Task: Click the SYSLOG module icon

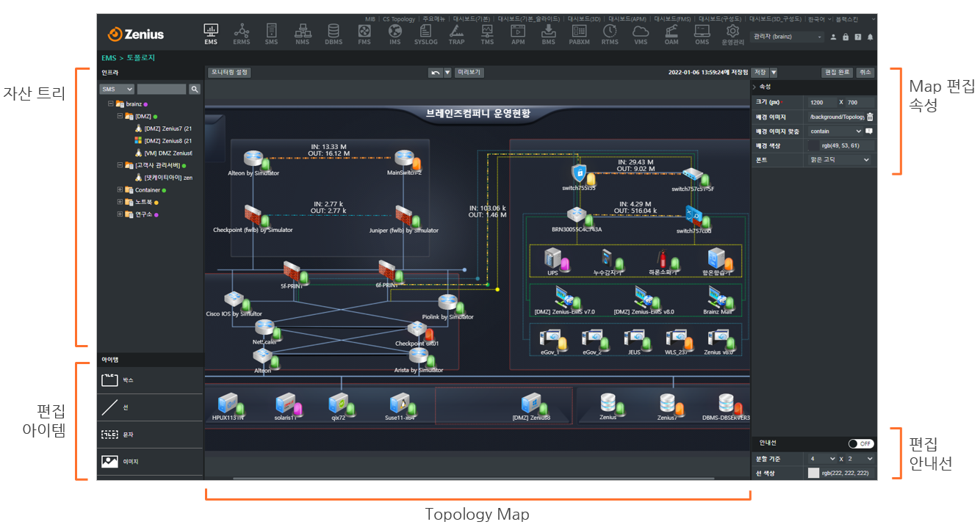Action: click(x=425, y=34)
